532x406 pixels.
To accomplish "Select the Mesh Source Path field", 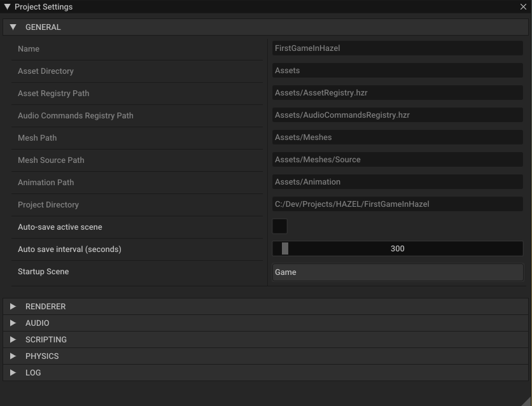I will tap(397, 160).
